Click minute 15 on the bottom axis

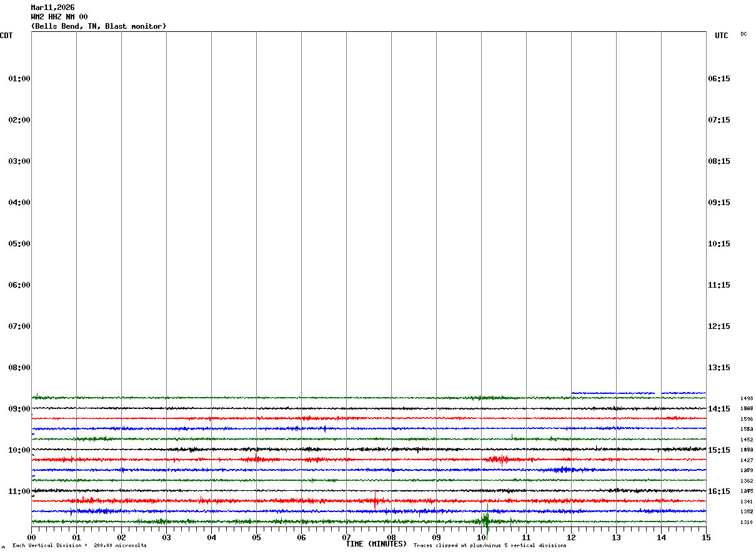706,537
